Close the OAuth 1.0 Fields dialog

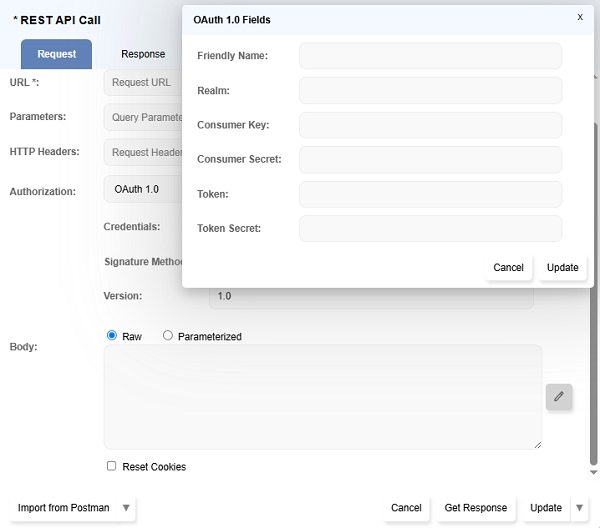[580, 17]
